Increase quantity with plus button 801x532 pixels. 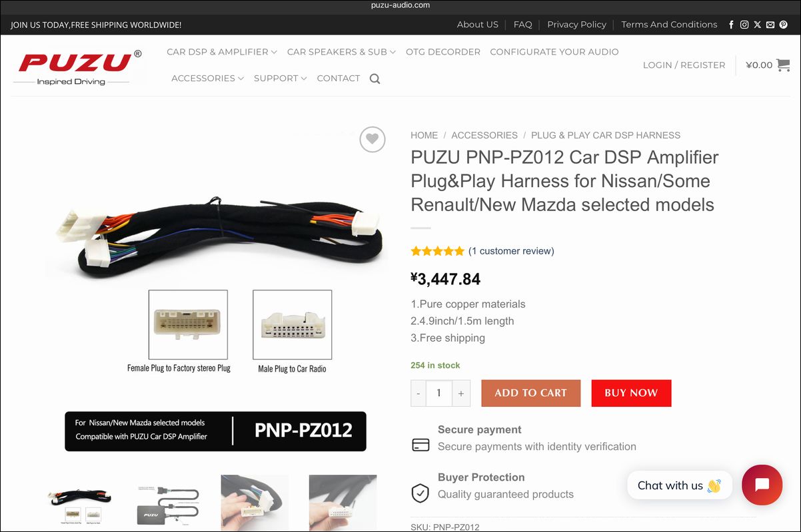[x=461, y=393]
